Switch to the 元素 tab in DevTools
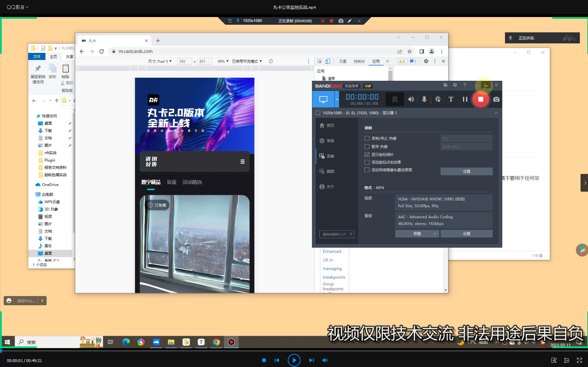 [x=342, y=61]
